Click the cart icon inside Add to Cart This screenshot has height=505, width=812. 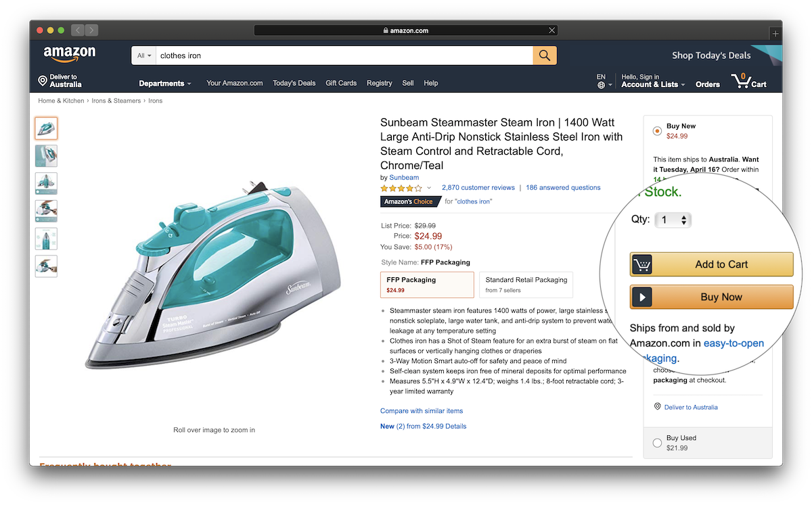[x=641, y=264]
